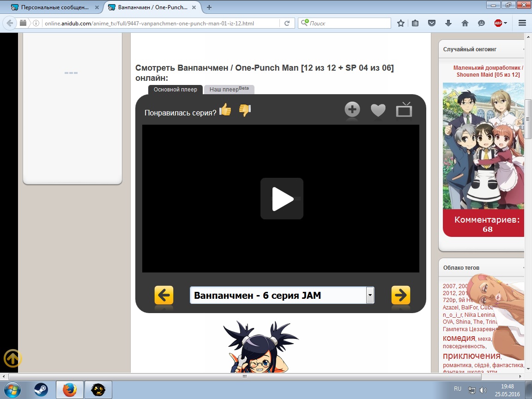Click the RU language indicator

[457, 389]
